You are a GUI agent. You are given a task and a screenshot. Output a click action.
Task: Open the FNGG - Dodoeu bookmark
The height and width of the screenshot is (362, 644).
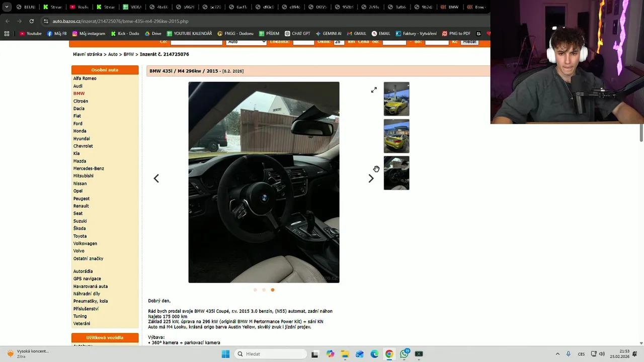(x=235, y=34)
